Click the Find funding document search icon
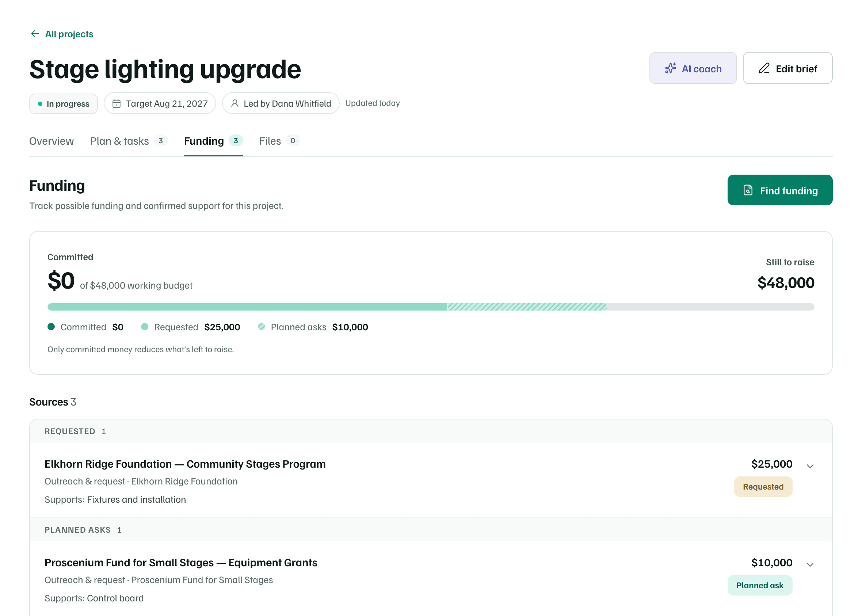 747,190
